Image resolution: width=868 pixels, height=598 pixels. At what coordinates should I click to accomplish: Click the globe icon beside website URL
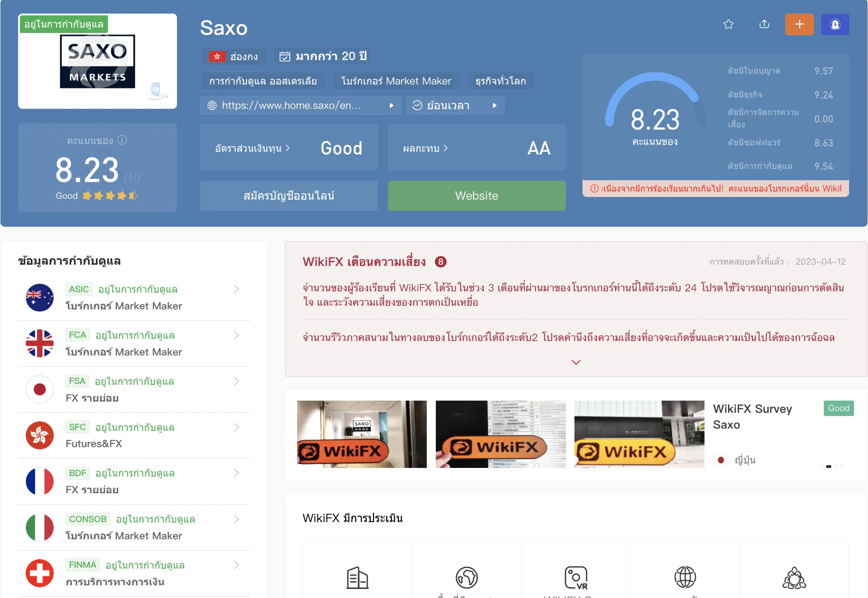coord(212,105)
